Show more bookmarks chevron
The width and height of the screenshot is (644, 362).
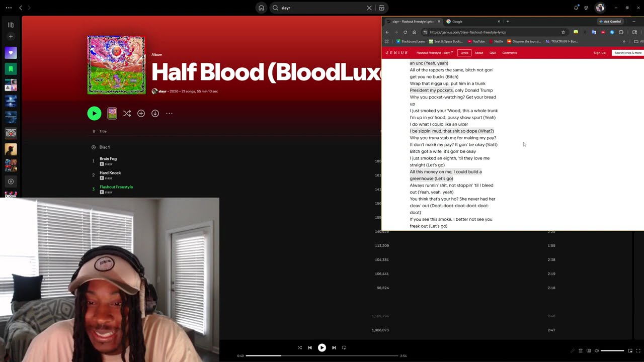pyautogui.click(x=624, y=42)
